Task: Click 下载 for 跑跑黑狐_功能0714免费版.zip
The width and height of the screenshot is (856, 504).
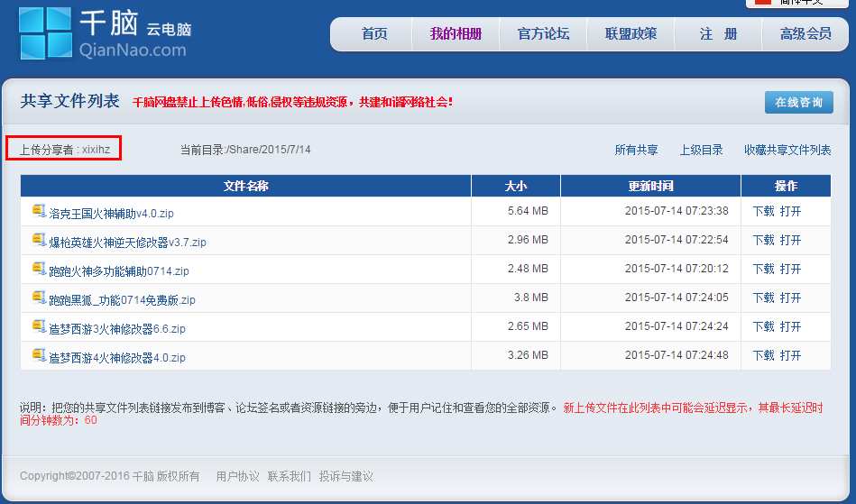Action: [763, 298]
